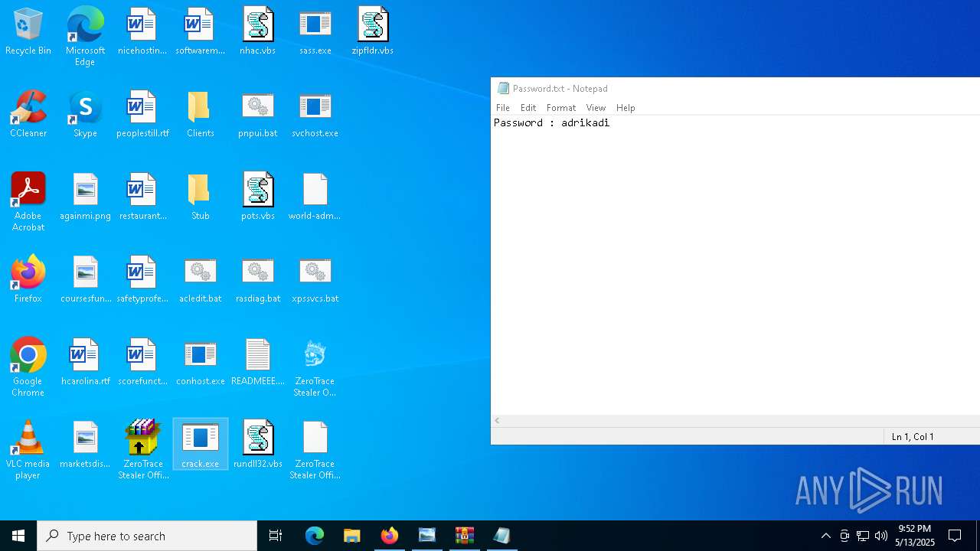Select the peoplestill.rtf document
The height and width of the screenshot is (551, 980).
pos(142,115)
